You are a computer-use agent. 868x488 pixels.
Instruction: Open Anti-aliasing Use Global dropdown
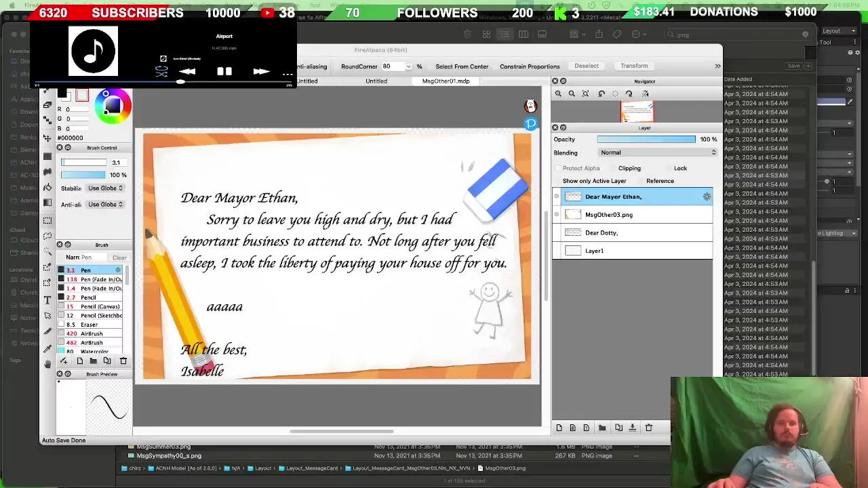click(106, 204)
